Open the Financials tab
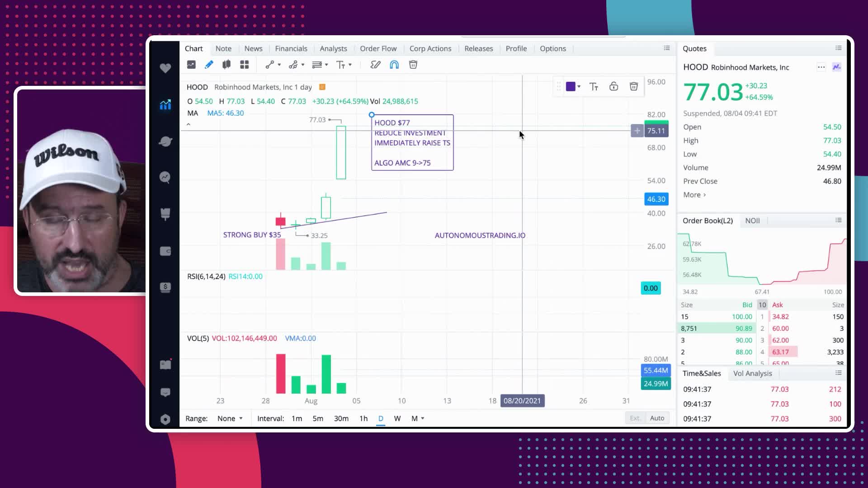Image resolution: width=868 pixels, height=488 pixels. pyautogui.click(x=291, y=48)
